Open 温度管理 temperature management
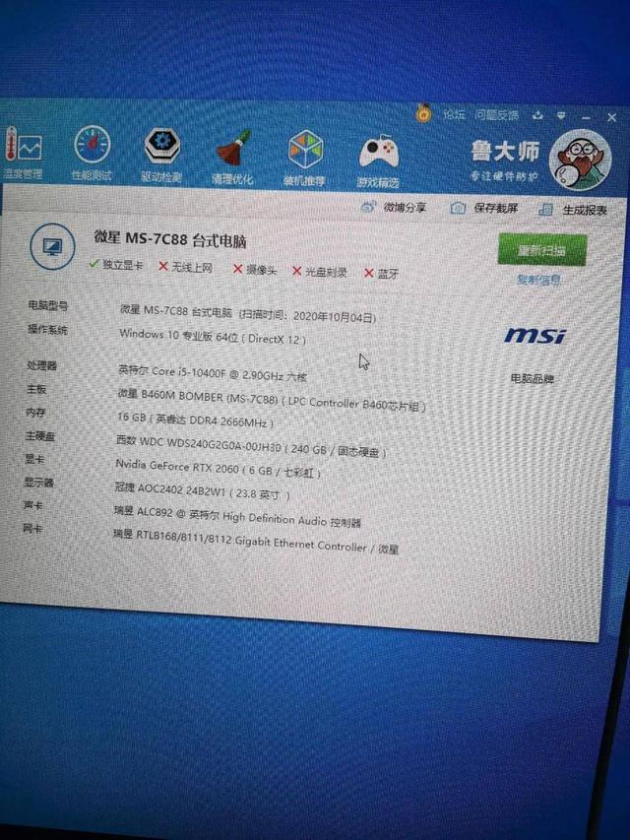This screenshot has height=840, width=630. (23, 154)
